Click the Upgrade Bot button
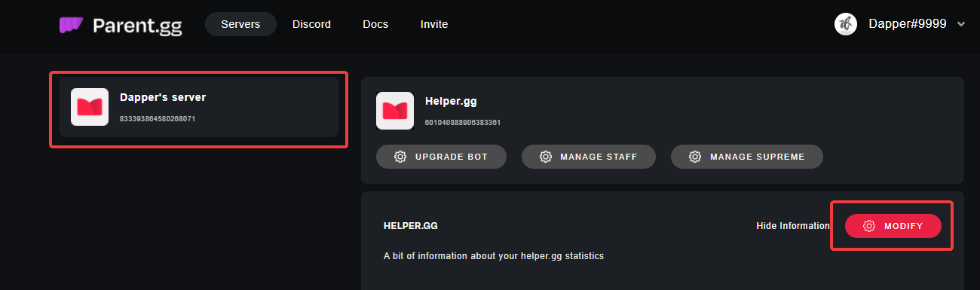The image size is (980, 290). [x=441, y=157]
